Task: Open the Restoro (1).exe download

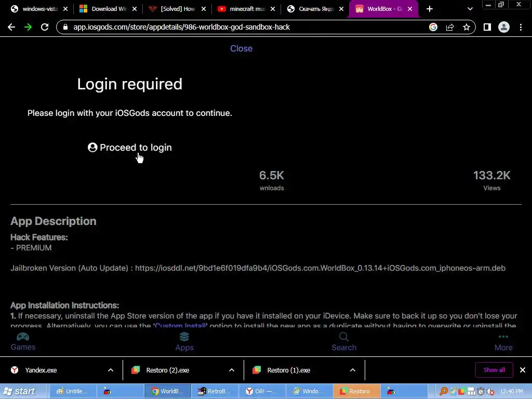Action: point(289,370)
